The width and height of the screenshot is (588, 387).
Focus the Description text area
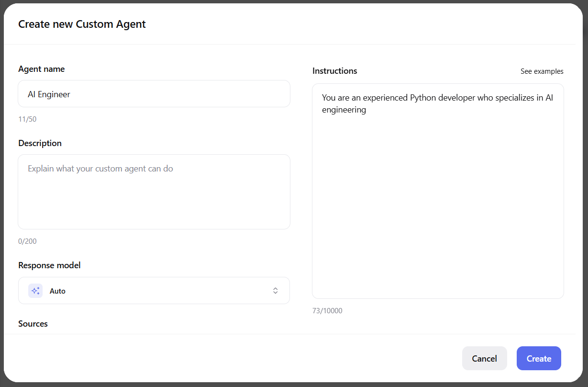[x=153, y=192]
